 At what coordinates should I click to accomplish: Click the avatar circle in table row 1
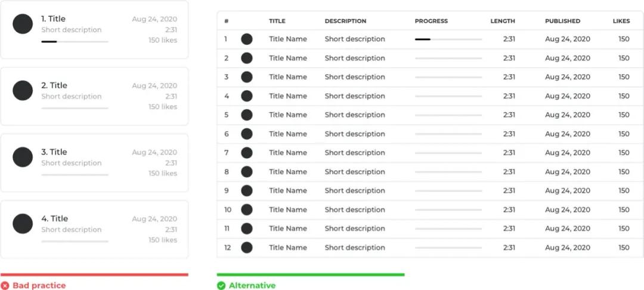tap(246, 39)
